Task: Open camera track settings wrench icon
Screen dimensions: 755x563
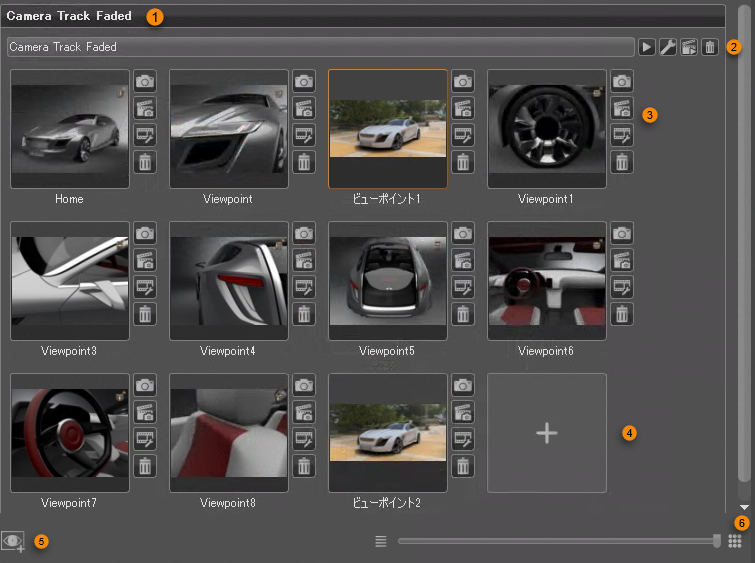Action: pyautogui.click(x=668, y=47)
